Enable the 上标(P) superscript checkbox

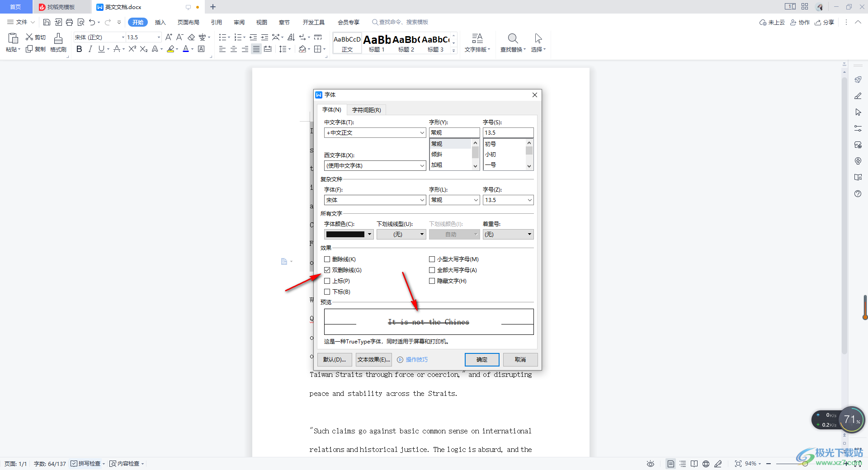point(327,281)
